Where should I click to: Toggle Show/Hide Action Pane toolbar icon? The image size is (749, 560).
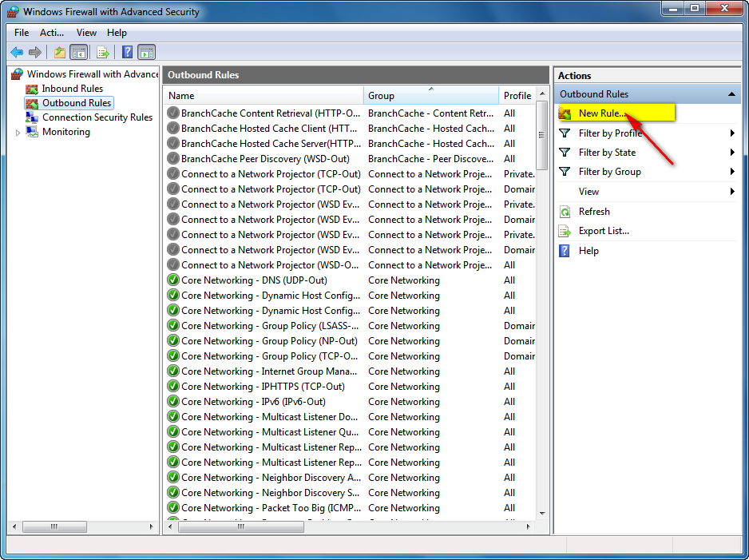147,52
